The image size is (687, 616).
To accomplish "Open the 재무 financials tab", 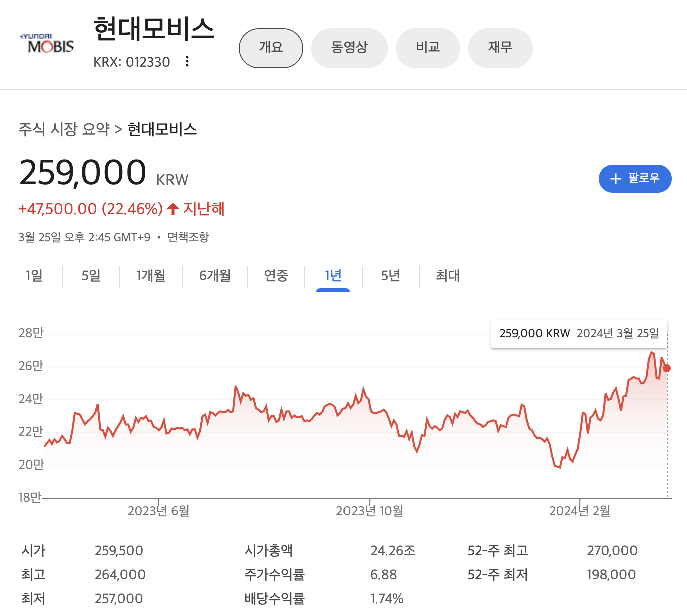I will point(500,48).
